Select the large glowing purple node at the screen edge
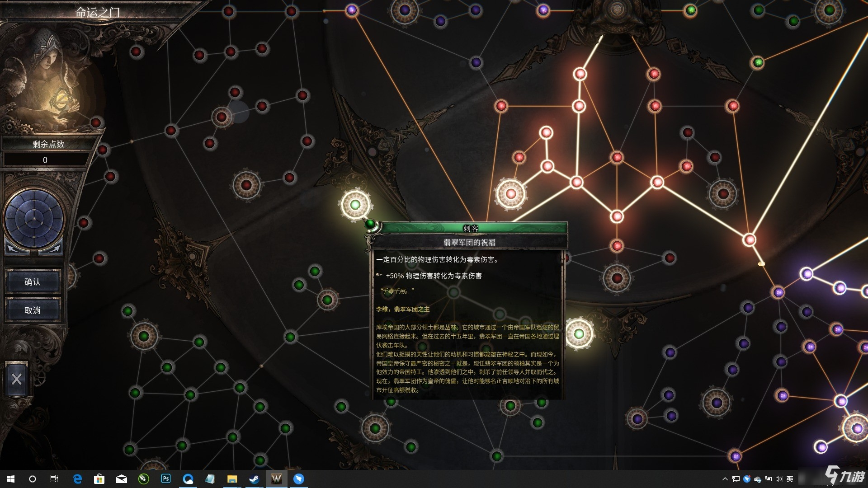This screenshot has width=868, height=488. (x=857, y=428)
